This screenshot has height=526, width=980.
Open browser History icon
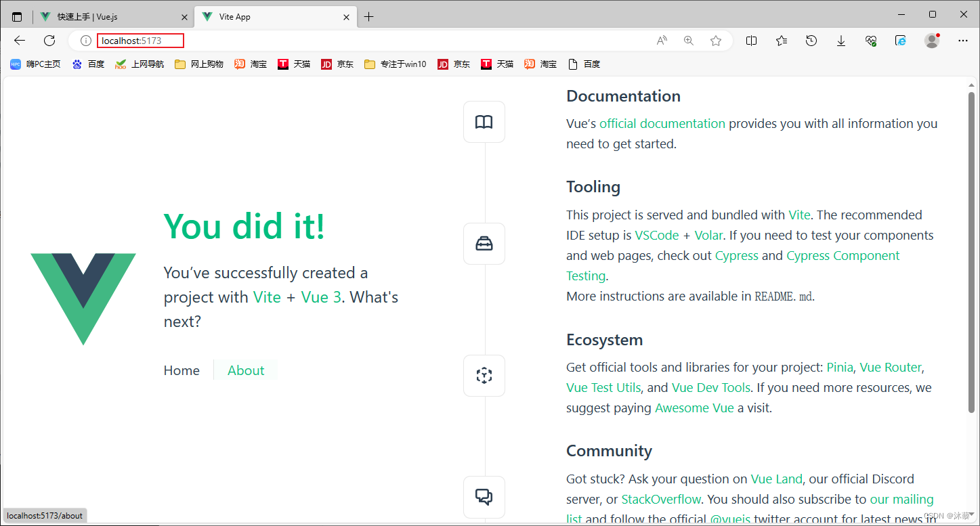coord(811,41)
